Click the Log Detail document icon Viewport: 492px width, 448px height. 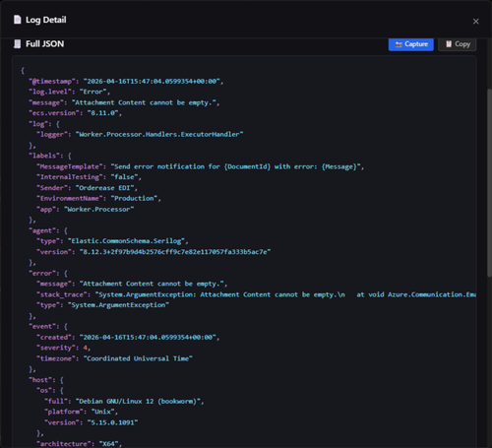point(18,20)
